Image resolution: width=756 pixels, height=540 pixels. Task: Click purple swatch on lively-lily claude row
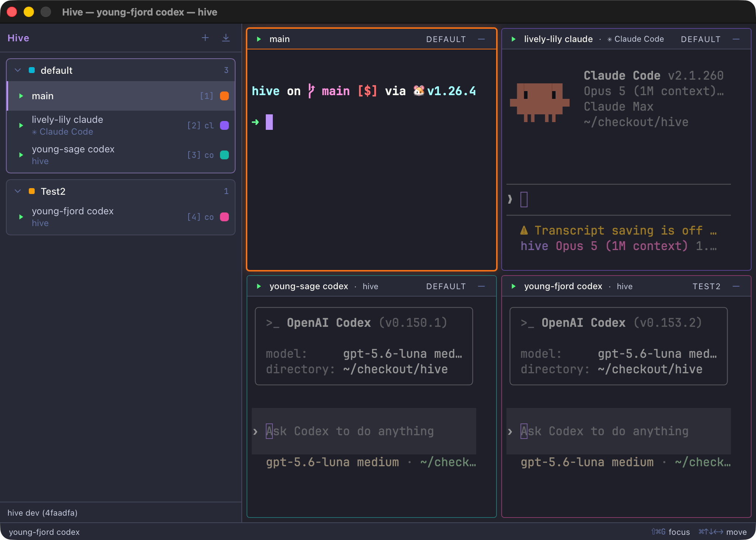(224, 125)
